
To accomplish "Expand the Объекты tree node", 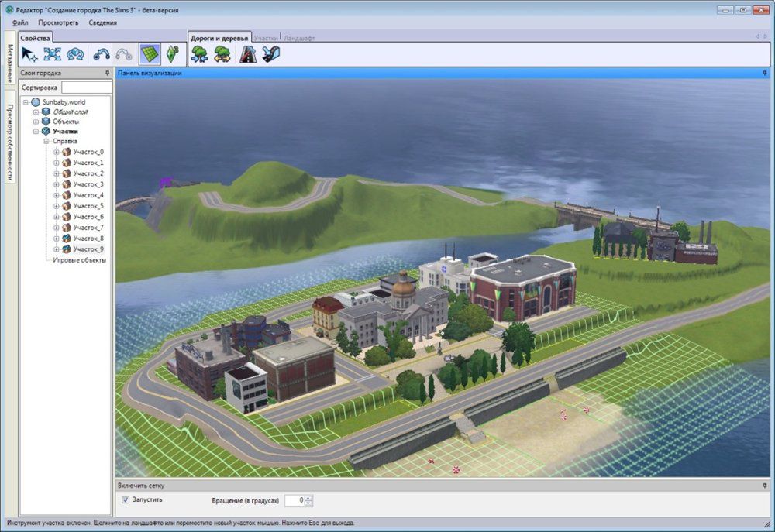I will (36, 122).
